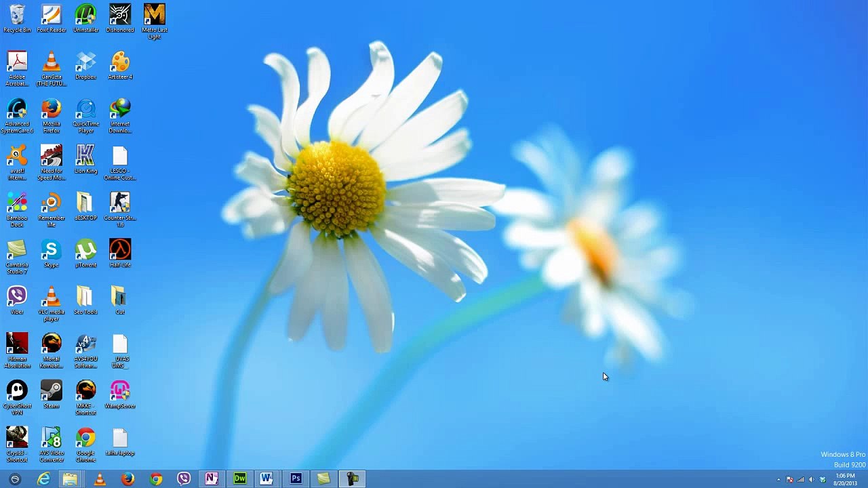Image resolution: width=868 pixels, height=488 pixels.
Task: Select the Lion King desktop shortcut
Action: point(85,160)
